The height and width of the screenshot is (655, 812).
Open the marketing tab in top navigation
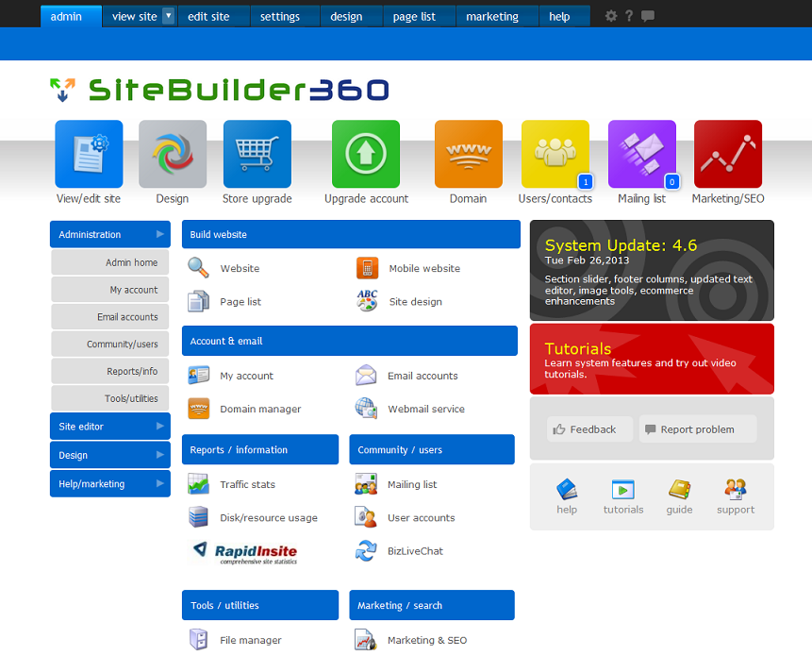tap(492, 16)
